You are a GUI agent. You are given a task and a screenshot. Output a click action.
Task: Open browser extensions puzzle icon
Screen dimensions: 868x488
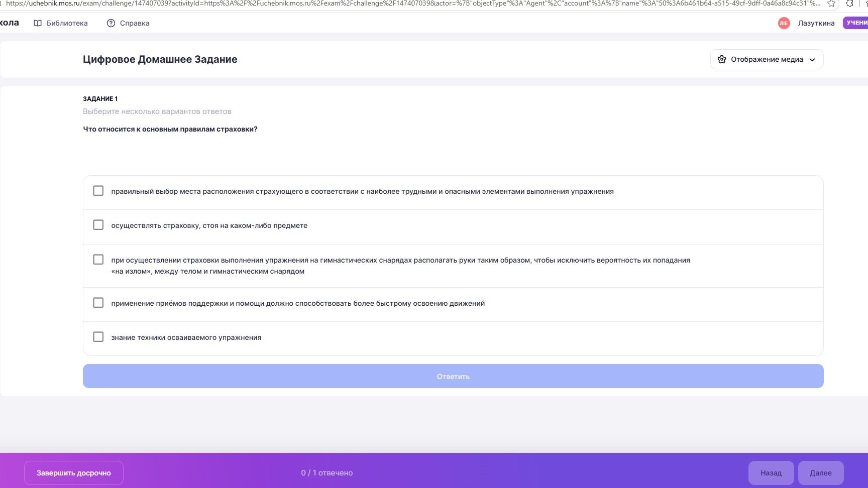click(849, 4)
